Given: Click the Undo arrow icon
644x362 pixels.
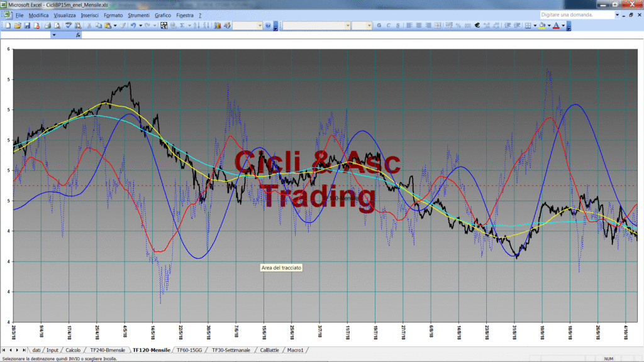Looking at the screenshot, I should pyautogui.click(x=133, y=25).
